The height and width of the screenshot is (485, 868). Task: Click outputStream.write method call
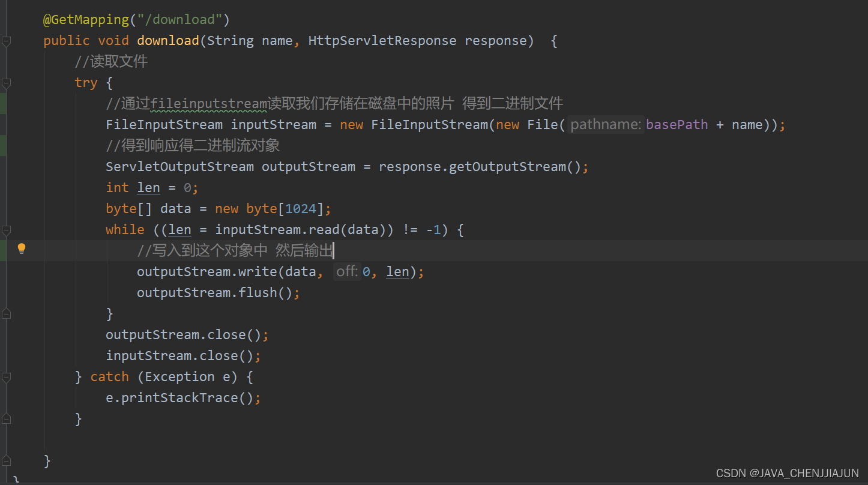(x=206, y=272)
